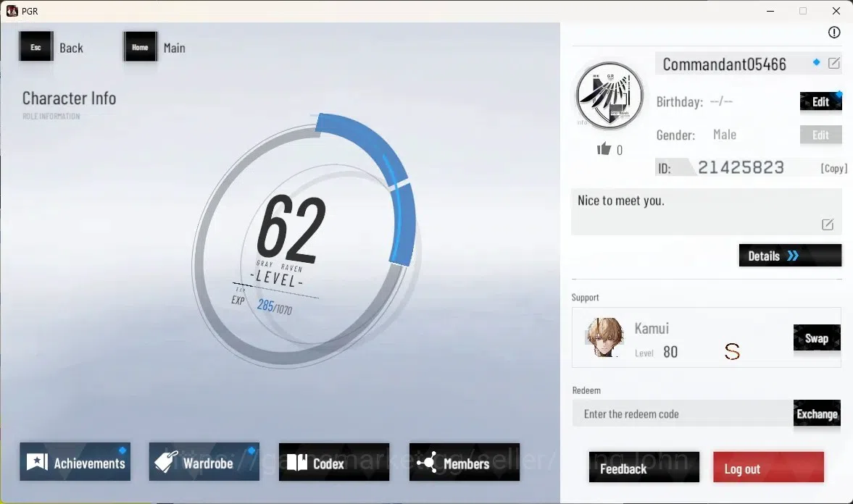Edit the commandant name with pencil icon
853x504 pixels.
pyautogui.click(x=834, y=63)
